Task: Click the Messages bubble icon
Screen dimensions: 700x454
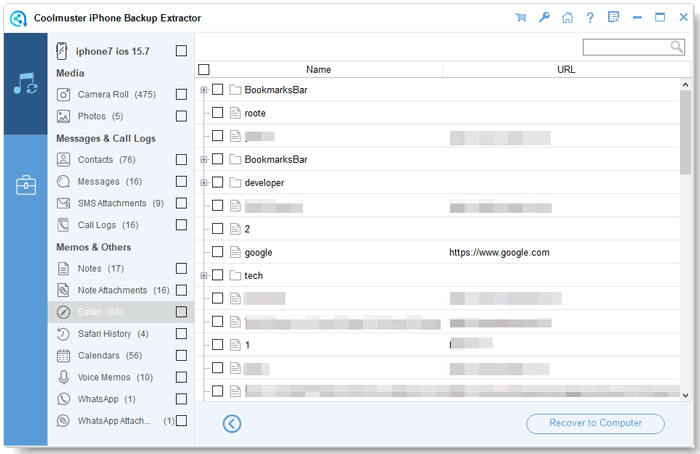Action: pos(63,181)
